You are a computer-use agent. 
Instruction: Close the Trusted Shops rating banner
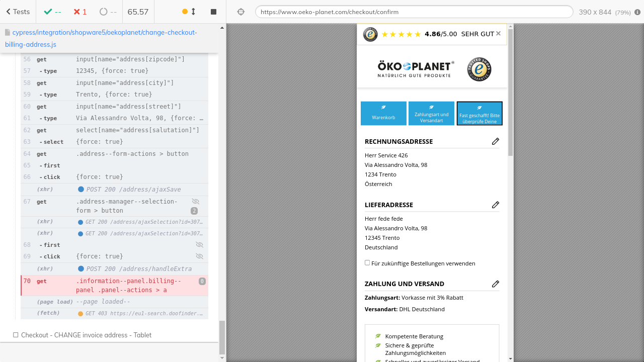pos(498,34)
